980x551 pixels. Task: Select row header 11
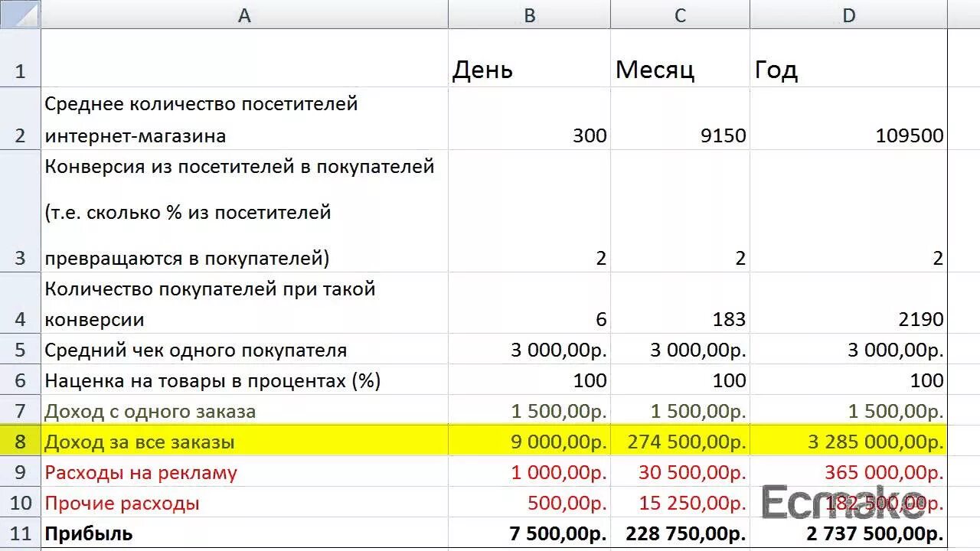(x=21, y=533)
